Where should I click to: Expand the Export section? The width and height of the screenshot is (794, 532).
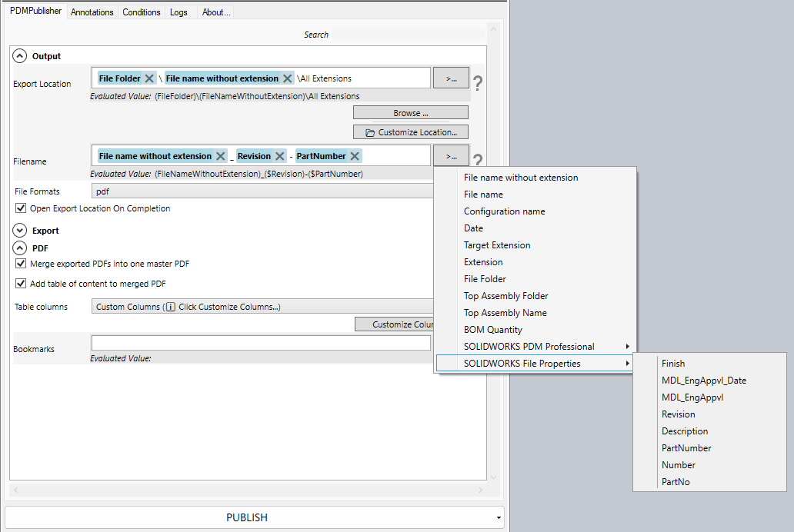click(19, 230)
